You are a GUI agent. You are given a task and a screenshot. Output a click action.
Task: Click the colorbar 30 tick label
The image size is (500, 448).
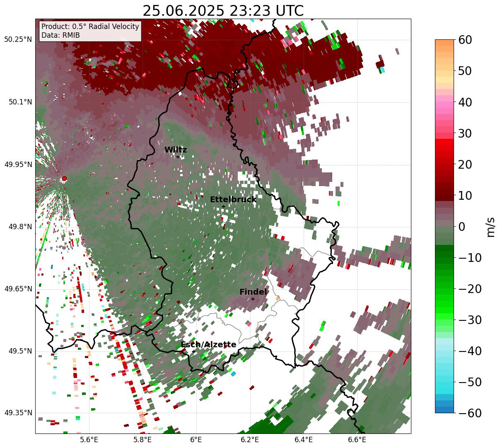click(464, 133)
